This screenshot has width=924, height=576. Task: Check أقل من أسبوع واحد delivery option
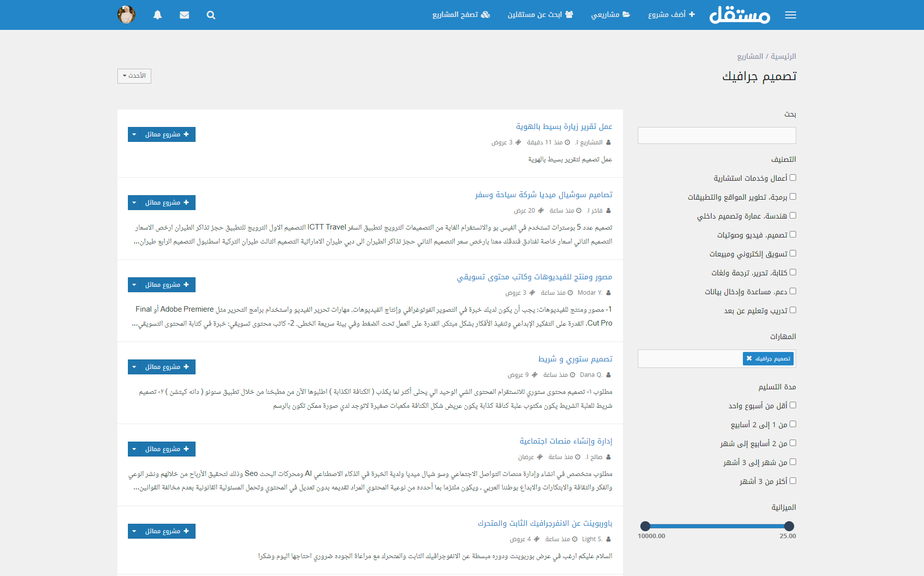(x=793, y=405)
